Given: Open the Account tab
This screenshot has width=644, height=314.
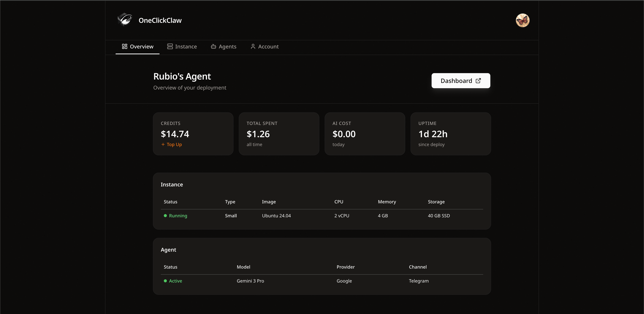Looking at the screenshot, I should click(268, 46).
